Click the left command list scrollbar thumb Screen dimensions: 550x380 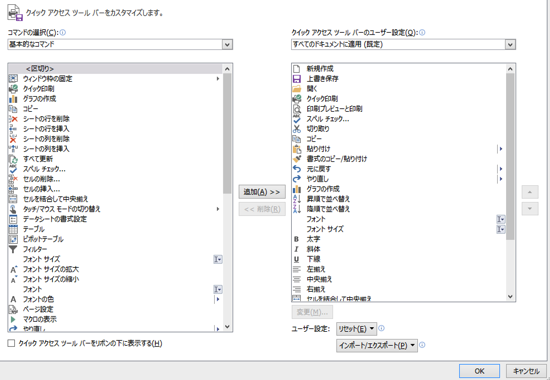(x=227, y=134)
